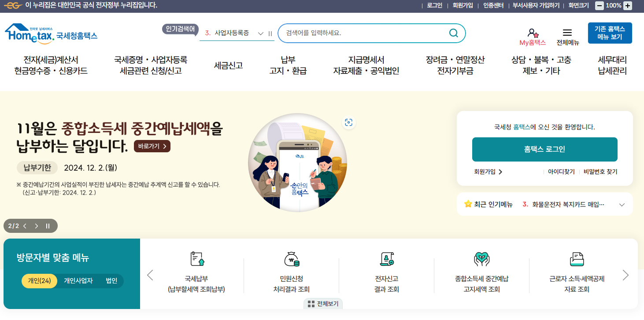Click the QR scan icon on banner

349,122
